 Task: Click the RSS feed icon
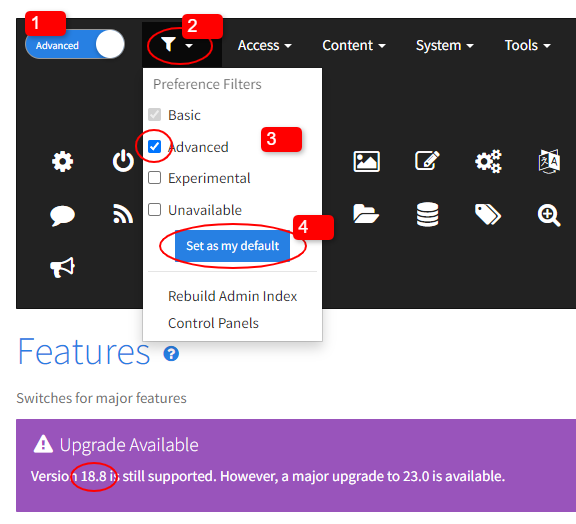pos(123,214)
